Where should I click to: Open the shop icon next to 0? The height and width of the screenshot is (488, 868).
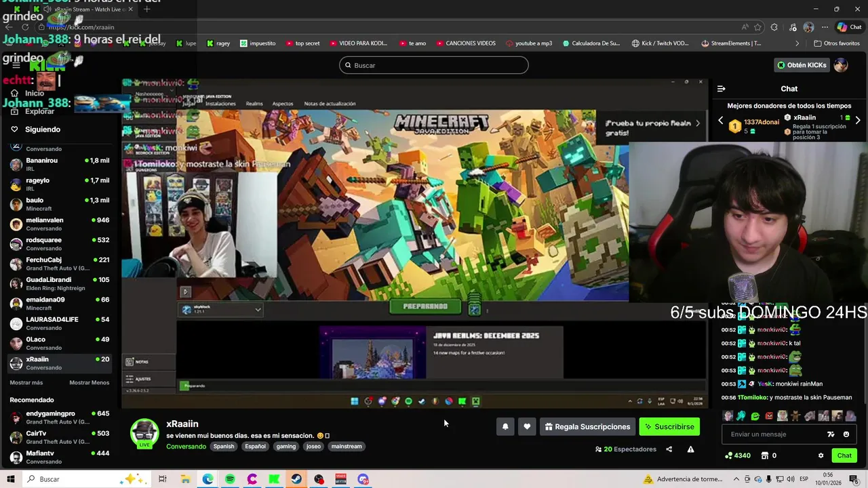tap(765, 455)
